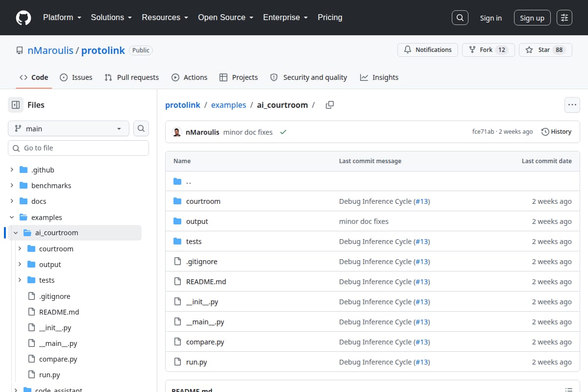Click the README outline icon at the bottom right
588x392 pixels.
pos(569,390)
